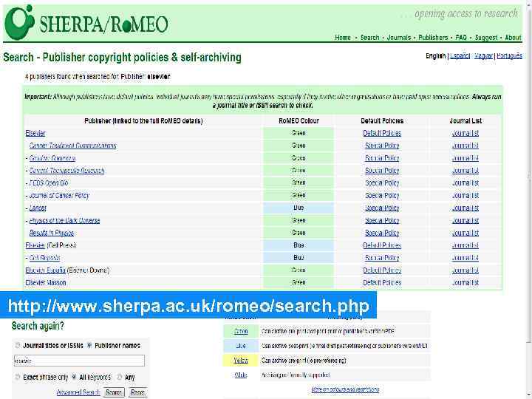Open the Lancet publisher link
This screenshot has height=399, width=532.
pyautogui.click(x=38, y=208)
